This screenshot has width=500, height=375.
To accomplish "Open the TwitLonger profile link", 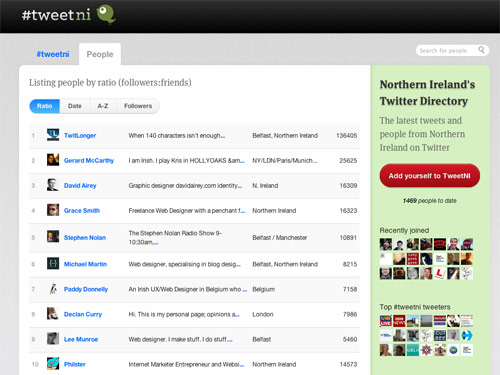I will 80,135.
